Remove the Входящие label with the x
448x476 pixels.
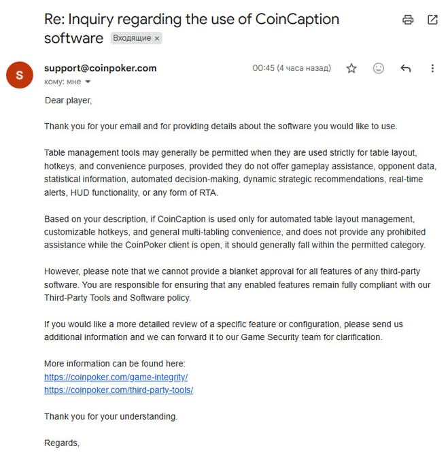click(157, 39)
